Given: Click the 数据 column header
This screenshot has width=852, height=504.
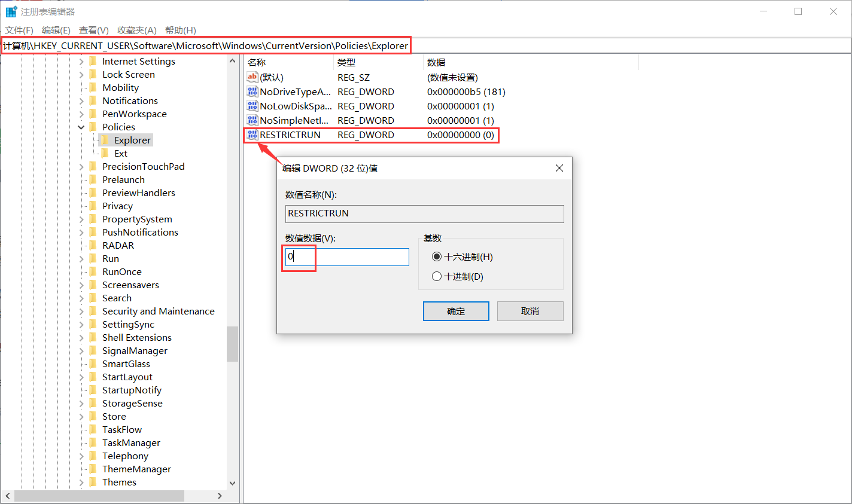Looking at the screenshot, I should (x=531, y=62).
